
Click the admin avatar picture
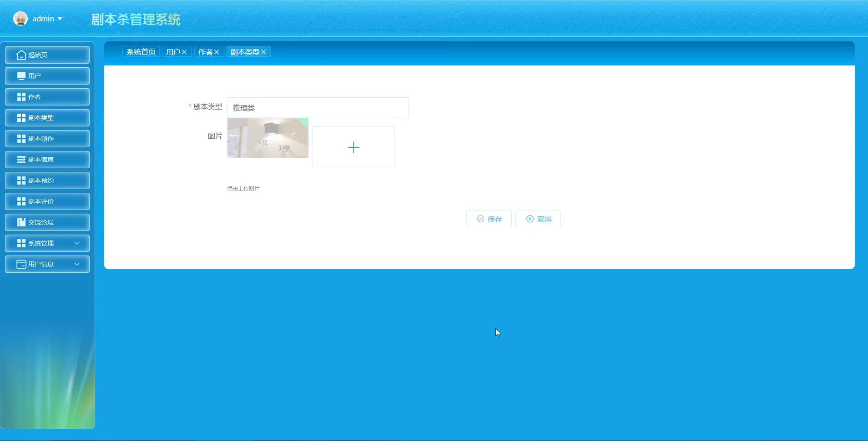(20, 19)
